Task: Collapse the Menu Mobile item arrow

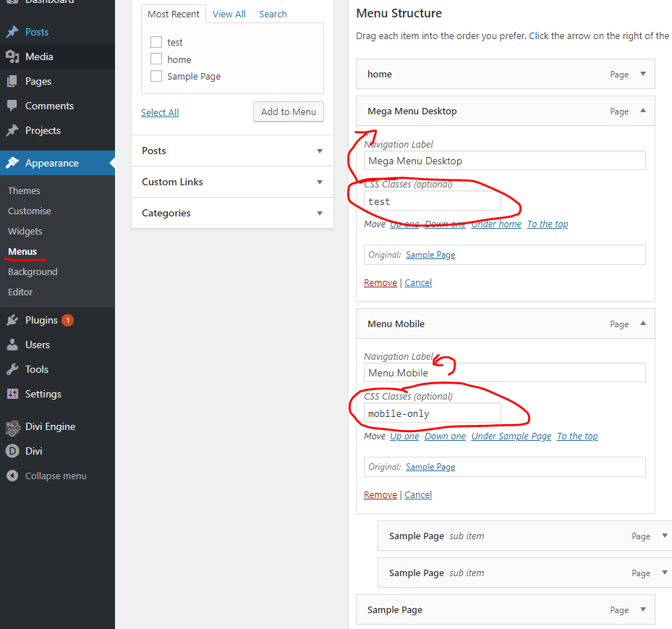Action: tap(643, 324)
